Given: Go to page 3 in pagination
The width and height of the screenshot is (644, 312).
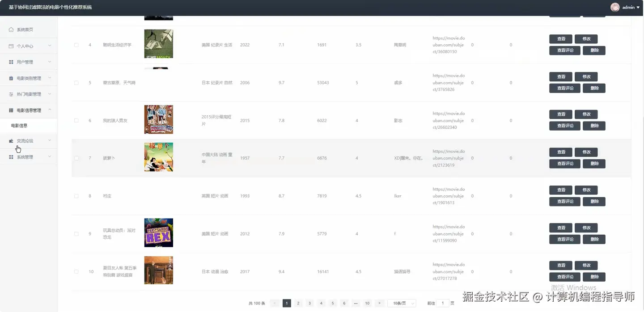Looking at the screenshot, I should tap(309, 303).
